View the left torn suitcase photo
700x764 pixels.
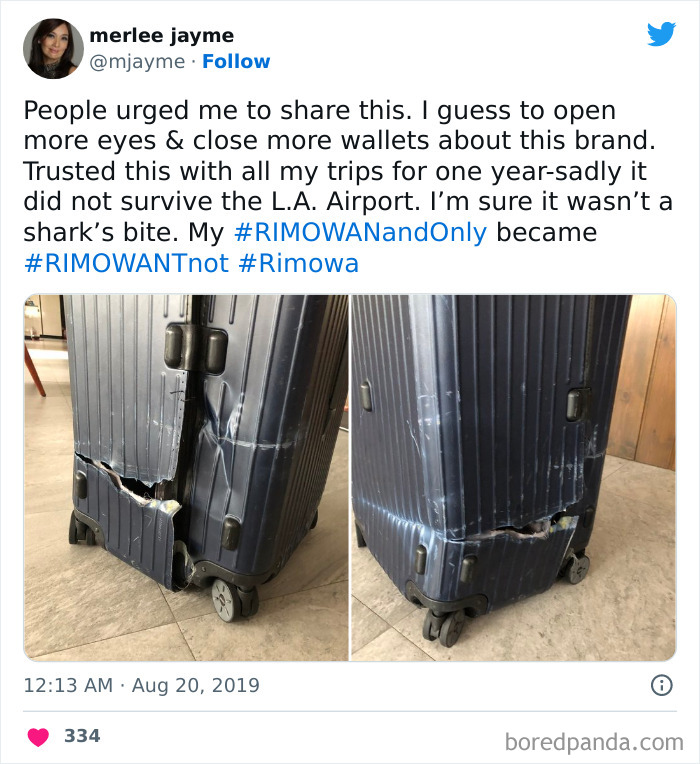[186, 478]
